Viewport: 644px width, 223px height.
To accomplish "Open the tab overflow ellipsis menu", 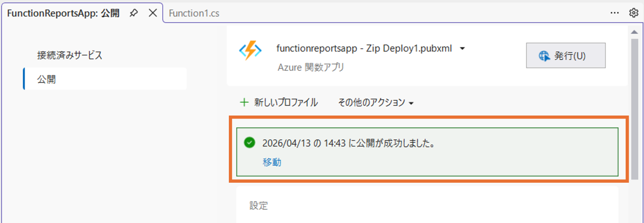I will coord(615,13).
